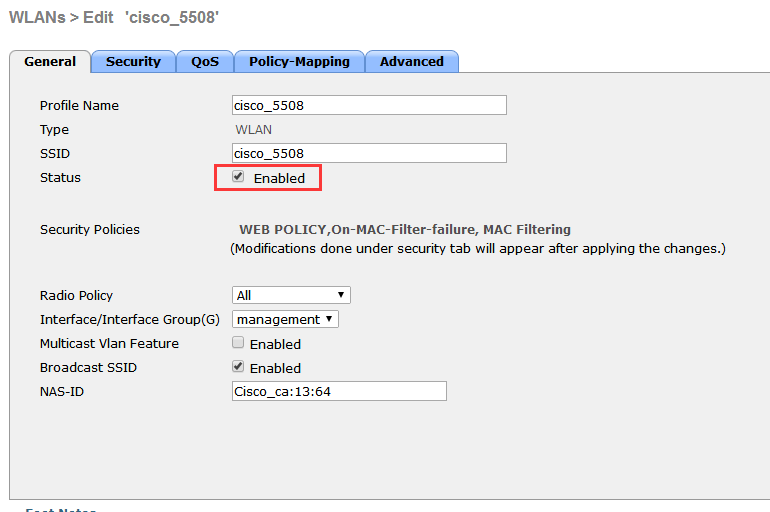The image size is (770, 512).
Task: Go to the Advanced tab
Action: tap(412, 62)
